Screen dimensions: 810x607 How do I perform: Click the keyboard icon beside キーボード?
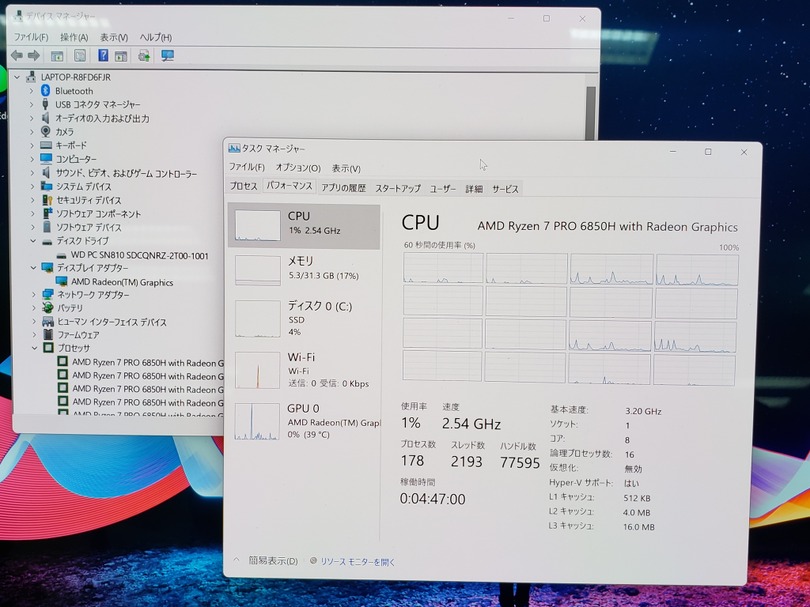click(x=46, y=146)
